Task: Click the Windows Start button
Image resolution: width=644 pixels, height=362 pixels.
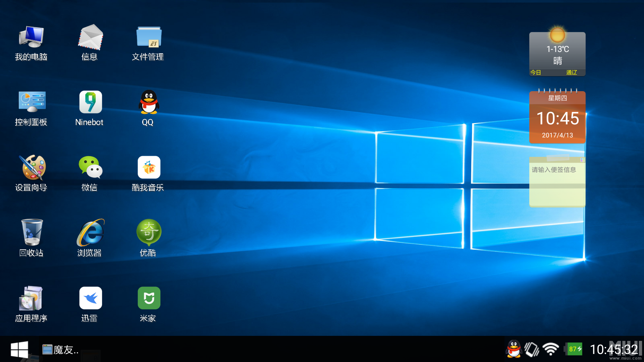Action: click(x=19, y=349)
